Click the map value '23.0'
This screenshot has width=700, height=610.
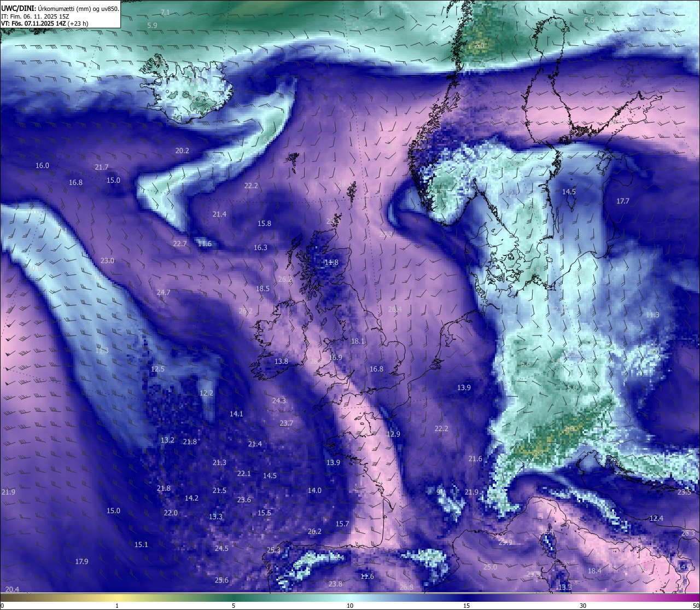107,260
